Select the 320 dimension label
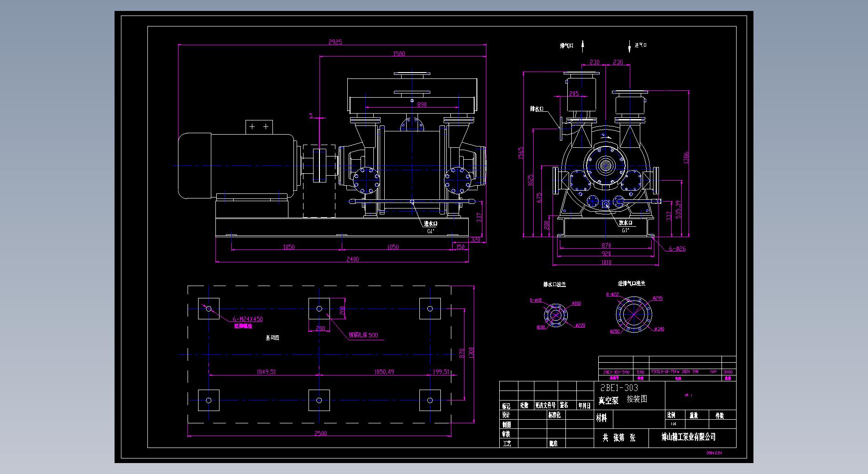868x474 pixels. tap(475, 240)
